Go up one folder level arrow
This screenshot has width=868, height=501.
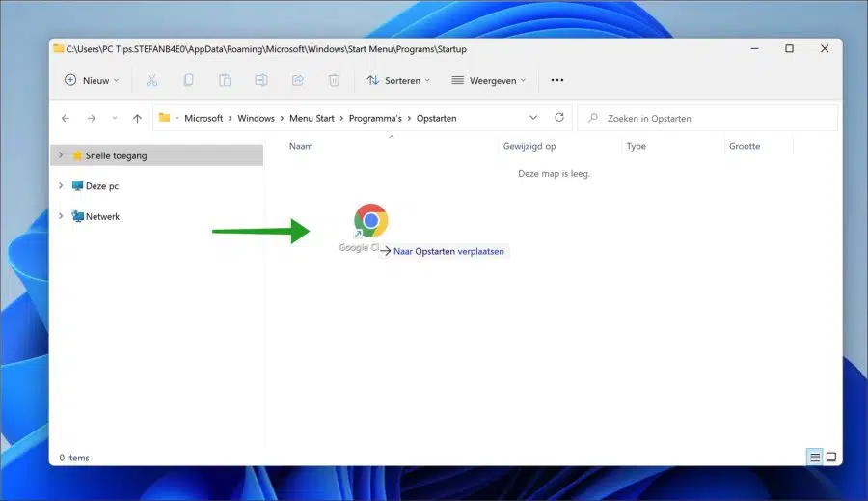(137, 118)
